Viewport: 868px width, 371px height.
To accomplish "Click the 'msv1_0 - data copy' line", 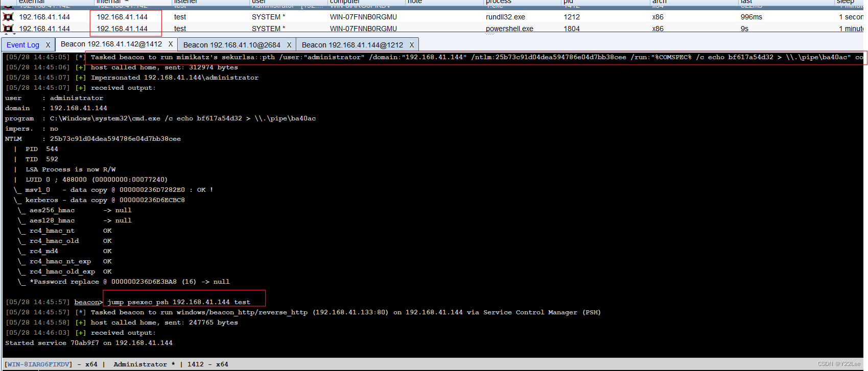I will (x=113, y=190).
